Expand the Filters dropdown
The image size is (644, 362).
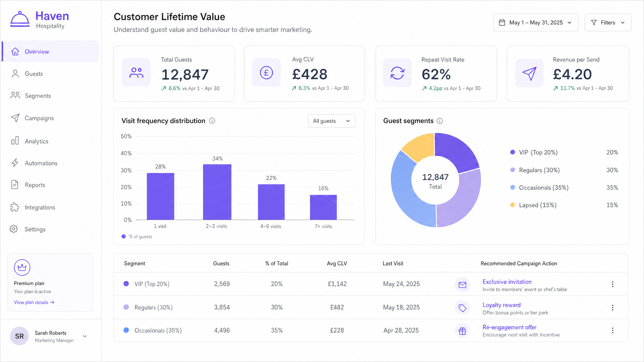(608, 23)
